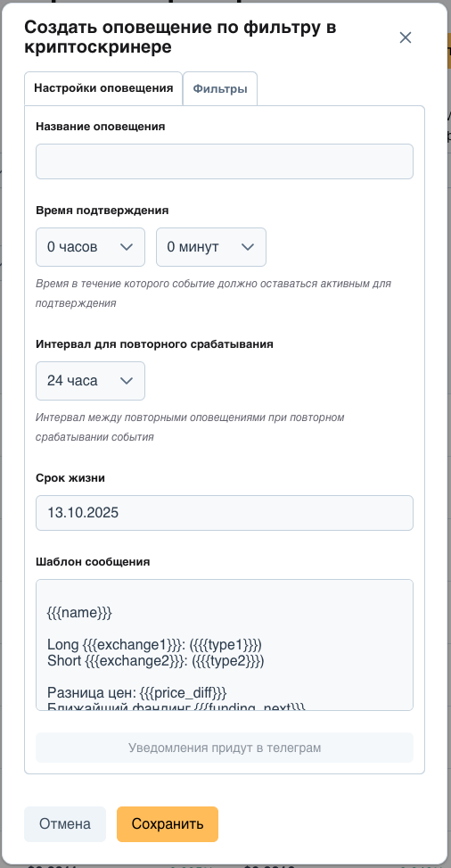
Task: Click the Срок жизни label
Action: pos(70,478)
